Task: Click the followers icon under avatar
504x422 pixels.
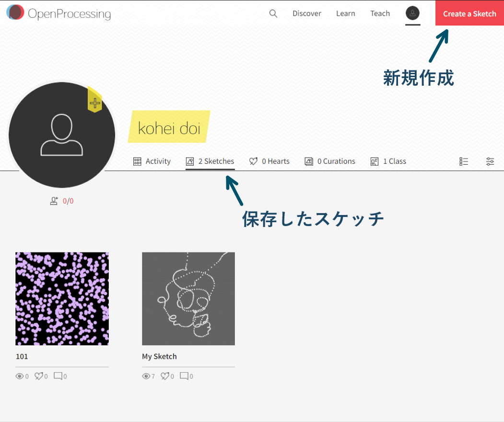Action: tap(54, 201)
